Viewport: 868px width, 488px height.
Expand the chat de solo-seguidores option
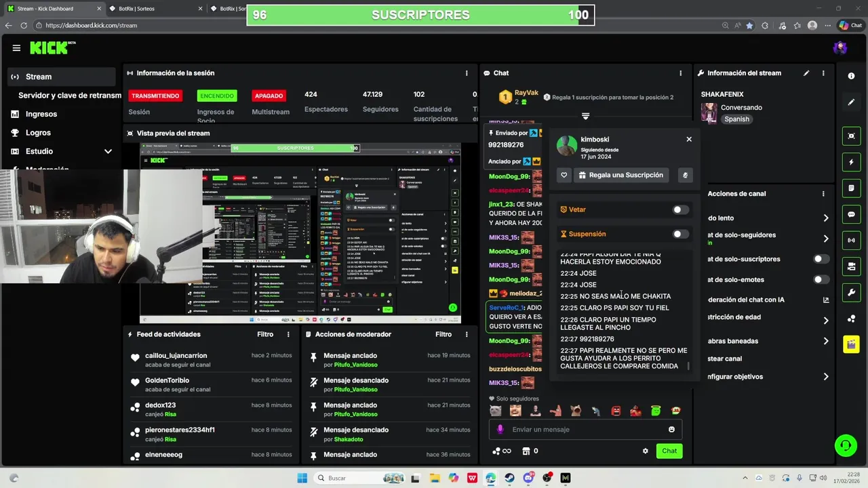pos(826,239)
